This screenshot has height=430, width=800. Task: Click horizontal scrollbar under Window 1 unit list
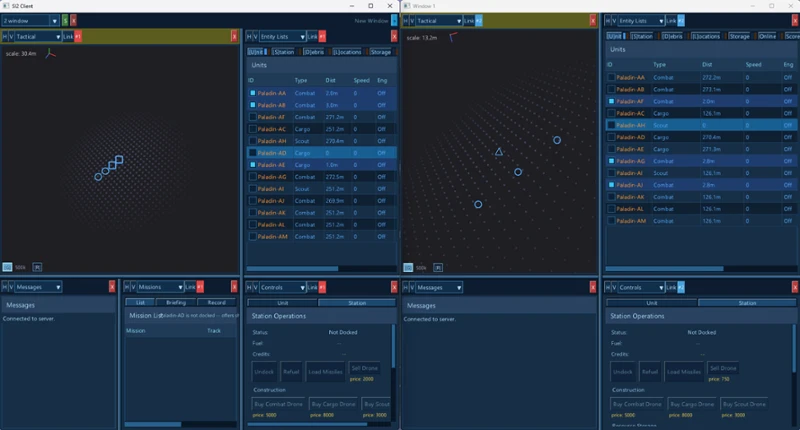pyautogui.click(x=664, y=268)
